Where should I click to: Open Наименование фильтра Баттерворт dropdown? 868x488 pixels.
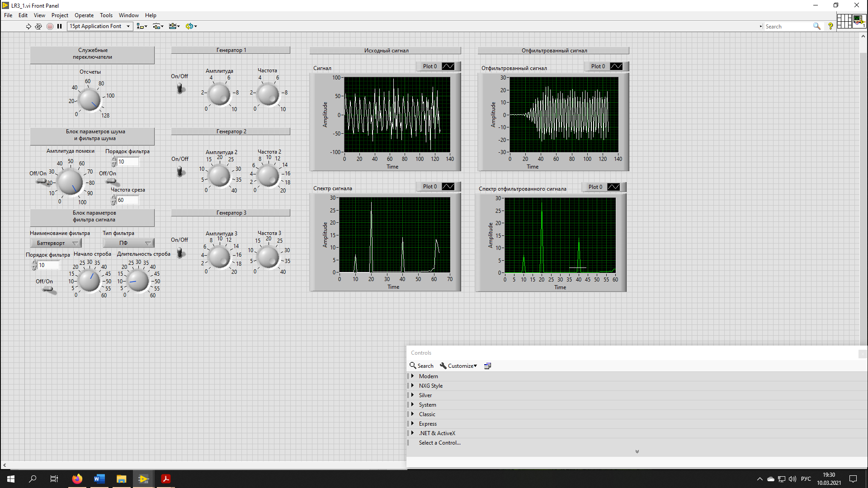(56, 243)
